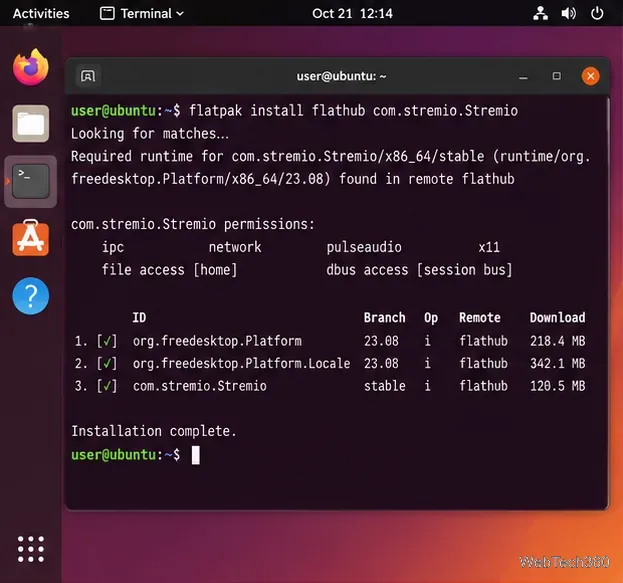The width and height of the screenshot is (623, 583).
Task: Click the 'ID' column header
Action: click(x=139, y=318)
